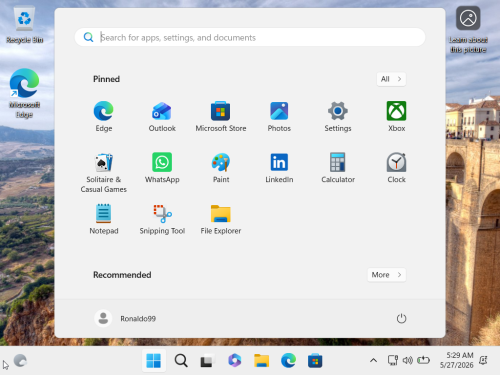Open the Clock app

click(x=396, y=168)
